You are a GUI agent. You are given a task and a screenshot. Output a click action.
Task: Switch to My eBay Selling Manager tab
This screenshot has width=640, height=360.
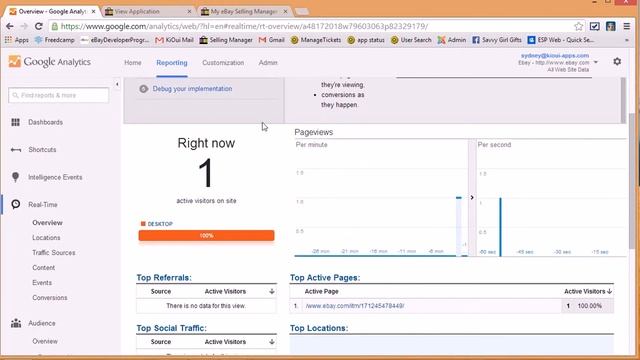click(x=244, y=11)
